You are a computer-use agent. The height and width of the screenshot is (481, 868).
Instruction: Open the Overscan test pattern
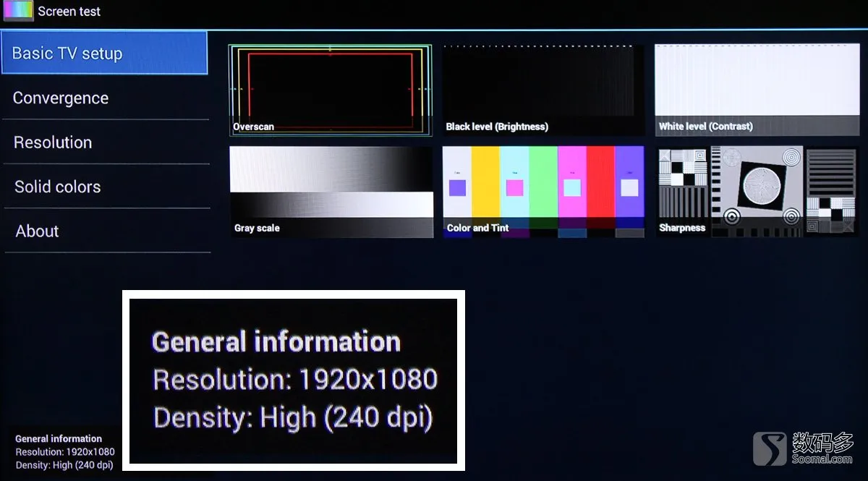point(331,90)
